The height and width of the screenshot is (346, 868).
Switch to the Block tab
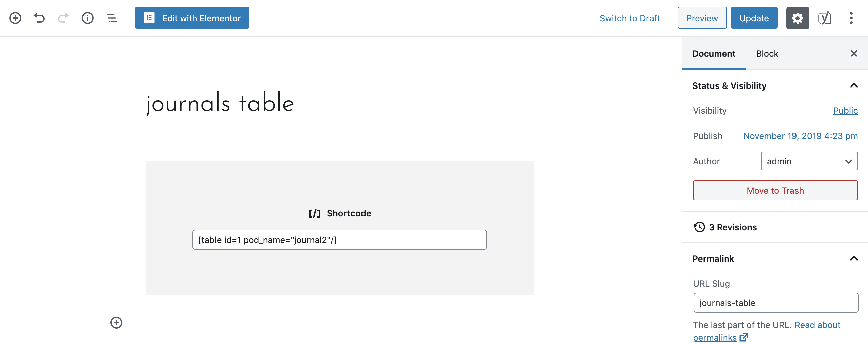767,53
